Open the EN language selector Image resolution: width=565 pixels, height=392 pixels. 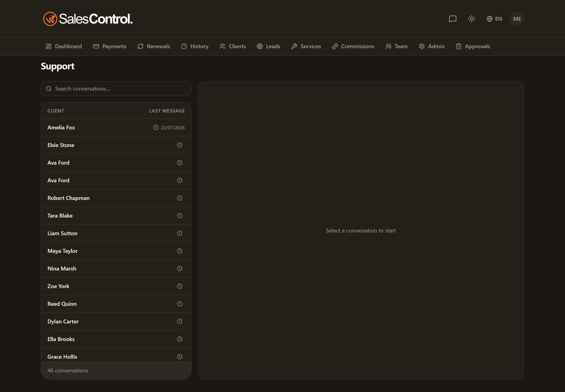pos(494,19)
